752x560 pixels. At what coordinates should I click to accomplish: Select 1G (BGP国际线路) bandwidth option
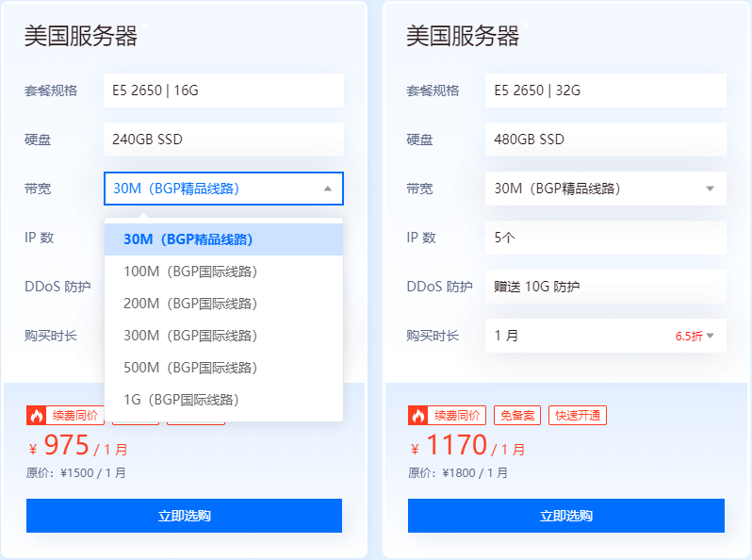[x=223, y=400]
